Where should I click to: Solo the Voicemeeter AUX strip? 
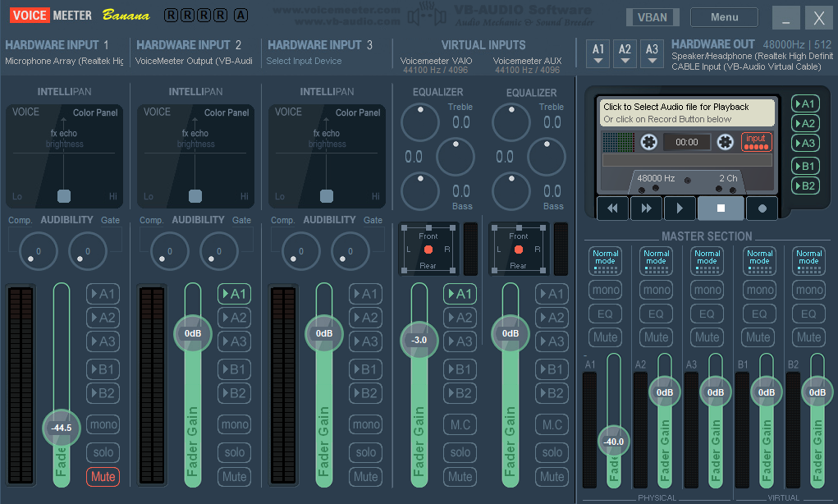click(x=552, y=452)
